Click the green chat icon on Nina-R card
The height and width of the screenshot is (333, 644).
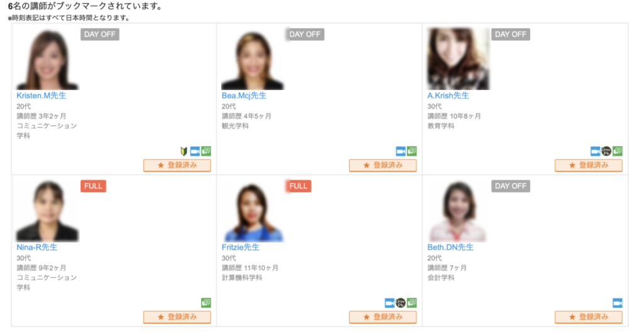[x=206, y=303]
